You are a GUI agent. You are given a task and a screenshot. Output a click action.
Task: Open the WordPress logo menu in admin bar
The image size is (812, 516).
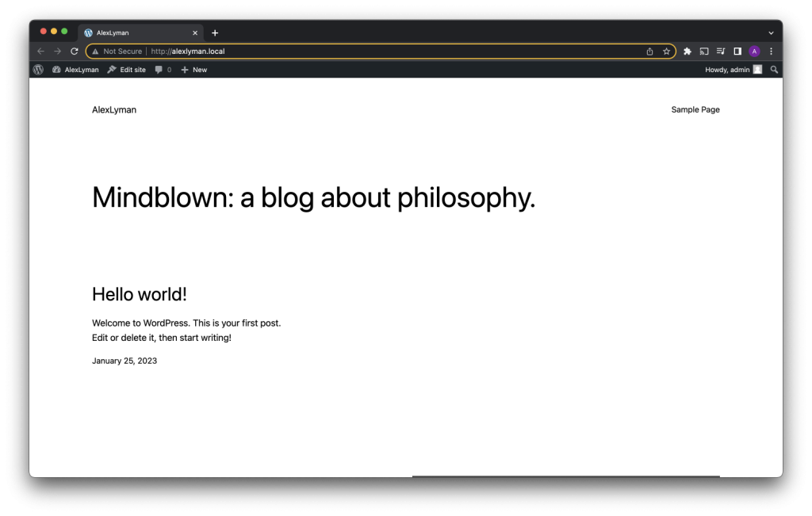point(38,70)
